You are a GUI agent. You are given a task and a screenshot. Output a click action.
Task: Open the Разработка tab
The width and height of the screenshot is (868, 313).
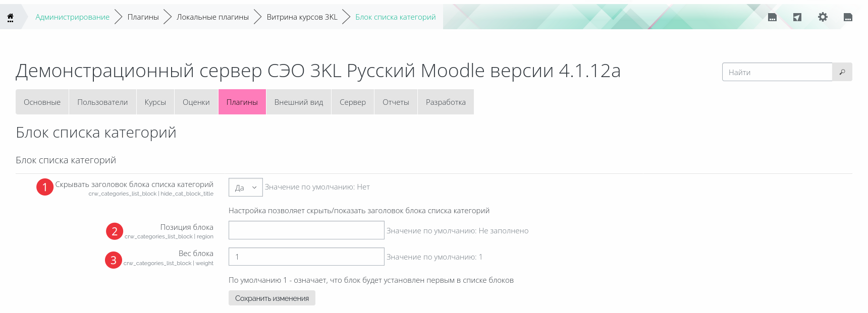point(446,102)
